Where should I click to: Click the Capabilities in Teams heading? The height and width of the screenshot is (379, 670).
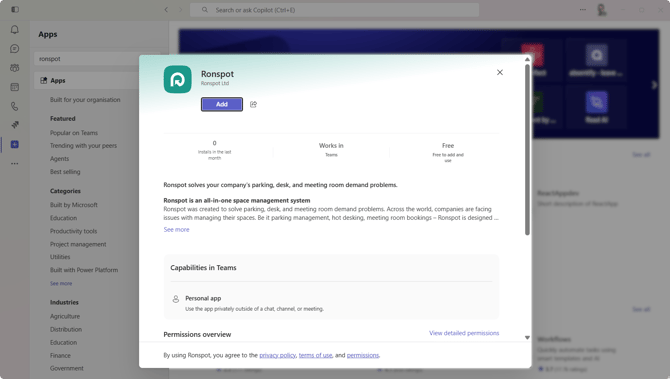click(x=203, y=267)
